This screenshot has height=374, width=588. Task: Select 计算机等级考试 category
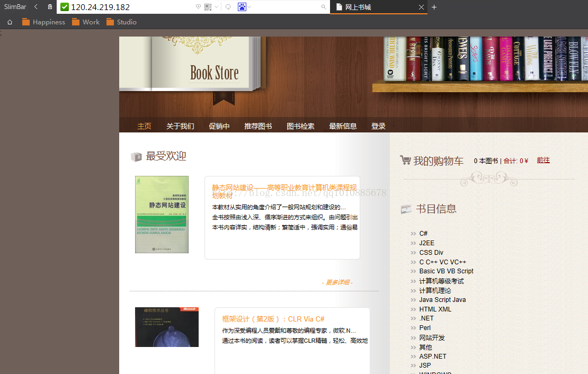click(441, 281)
